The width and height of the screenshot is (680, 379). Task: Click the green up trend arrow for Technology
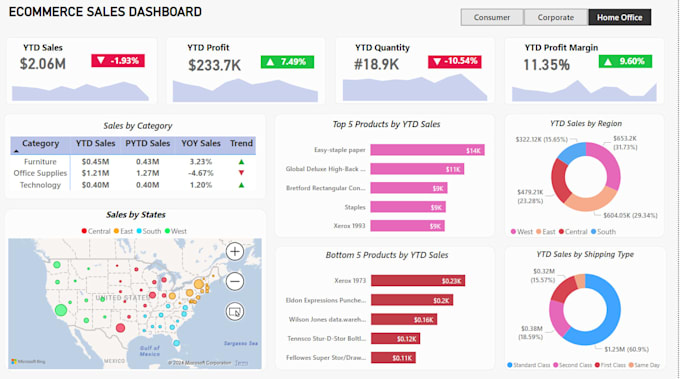[242, 185]
